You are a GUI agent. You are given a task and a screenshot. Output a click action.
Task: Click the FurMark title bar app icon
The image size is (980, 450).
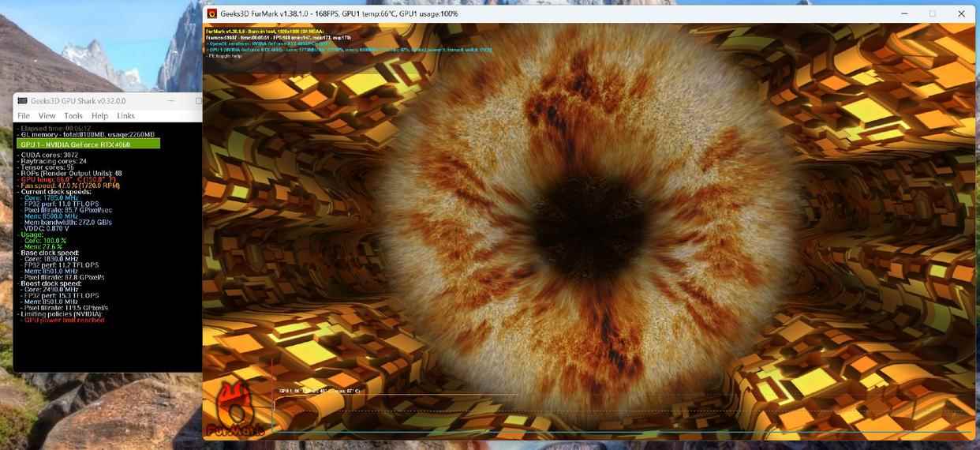point(211,13)
